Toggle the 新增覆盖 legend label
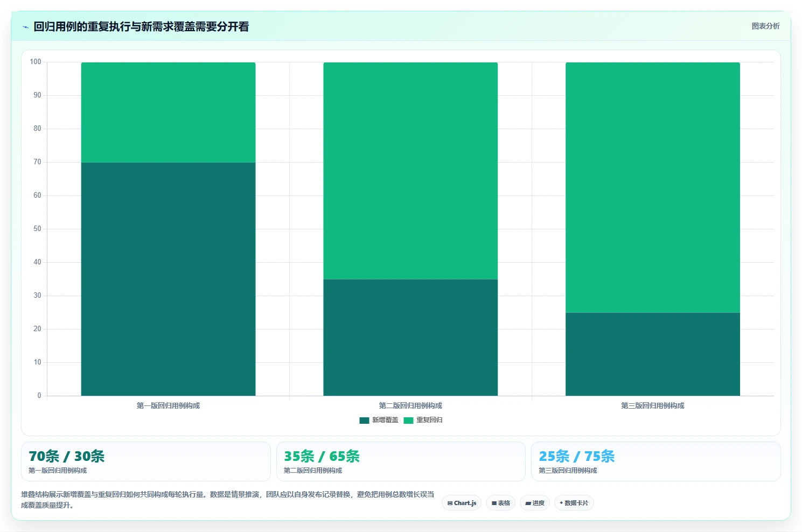The image size is (802, 532). [x=385, y=420]
